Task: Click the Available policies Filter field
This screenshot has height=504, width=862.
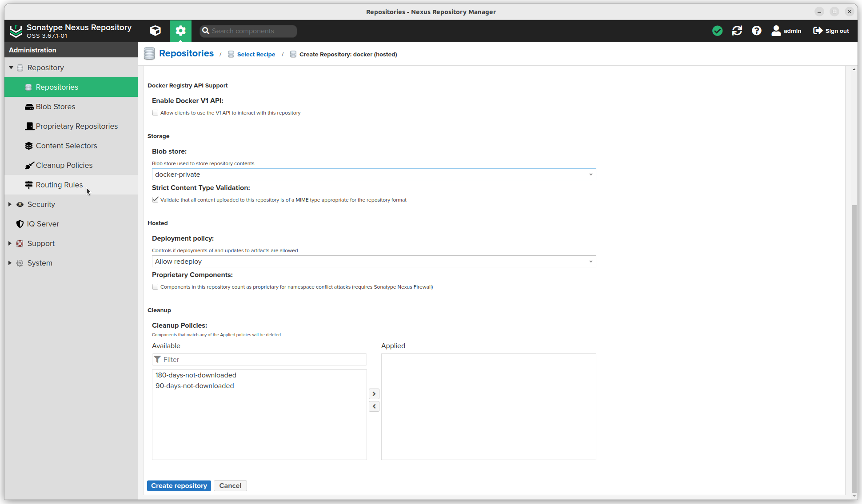Action: click(x=259, y=359)
